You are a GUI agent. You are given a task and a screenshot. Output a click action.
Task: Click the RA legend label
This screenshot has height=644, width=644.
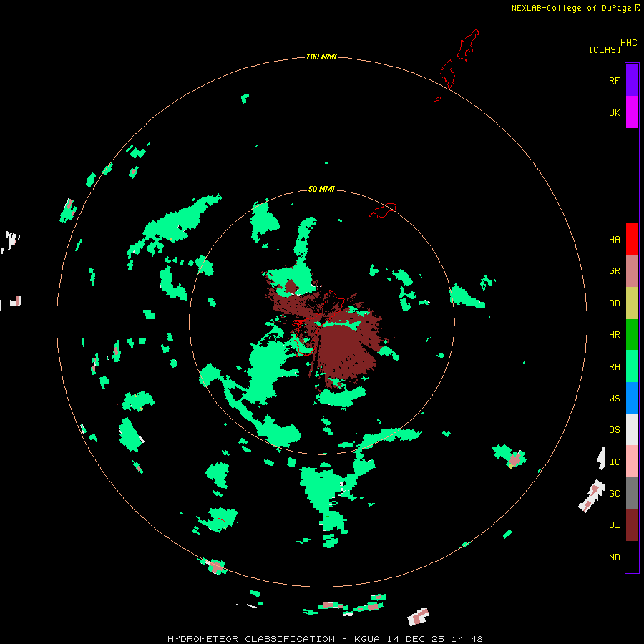coord(614,367)
